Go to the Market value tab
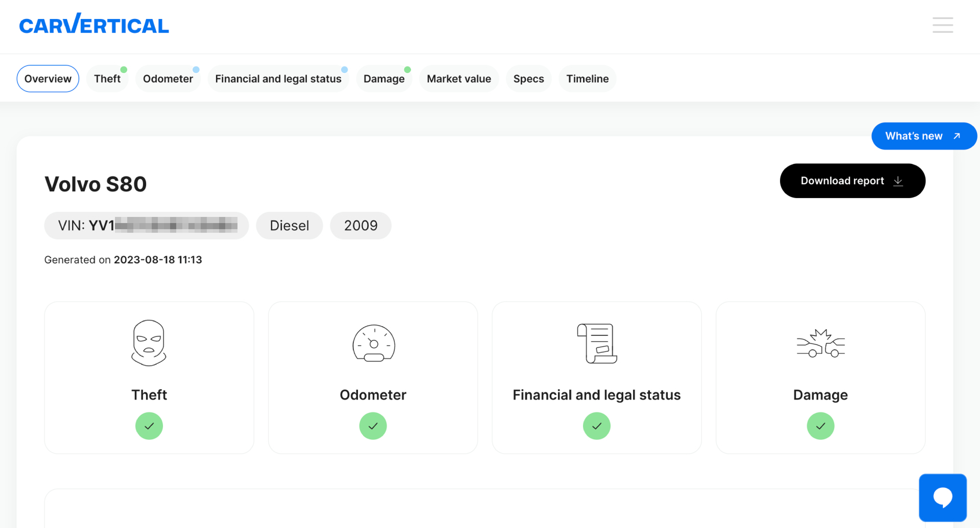The height and width of the screenshot is (528, 980). (x=458, y=79)
